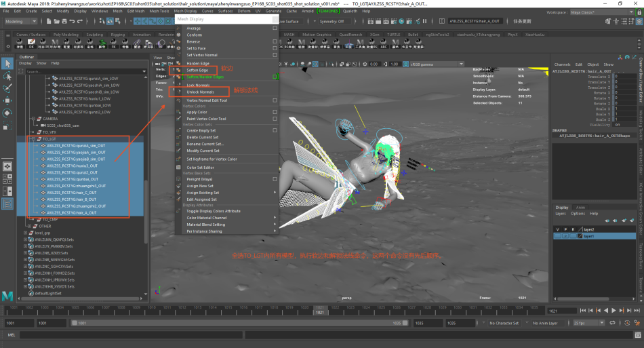Click the play forward button on timeline

point(613,310)
